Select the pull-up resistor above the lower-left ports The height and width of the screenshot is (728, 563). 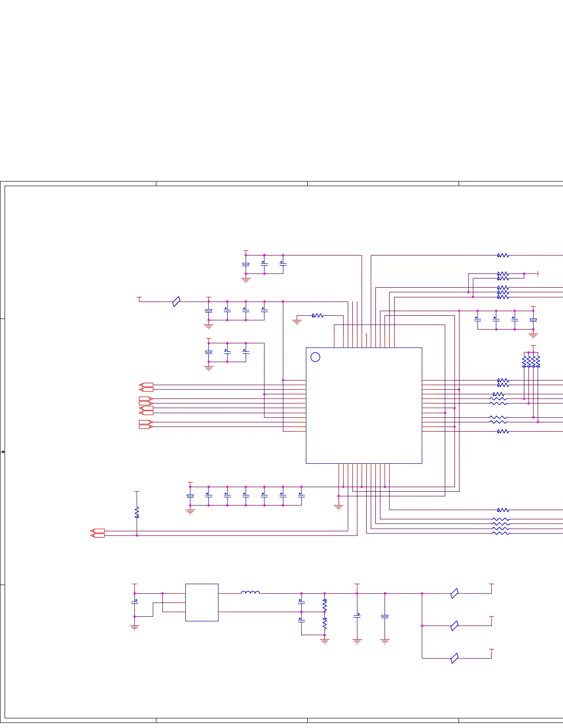pos(137,512)
